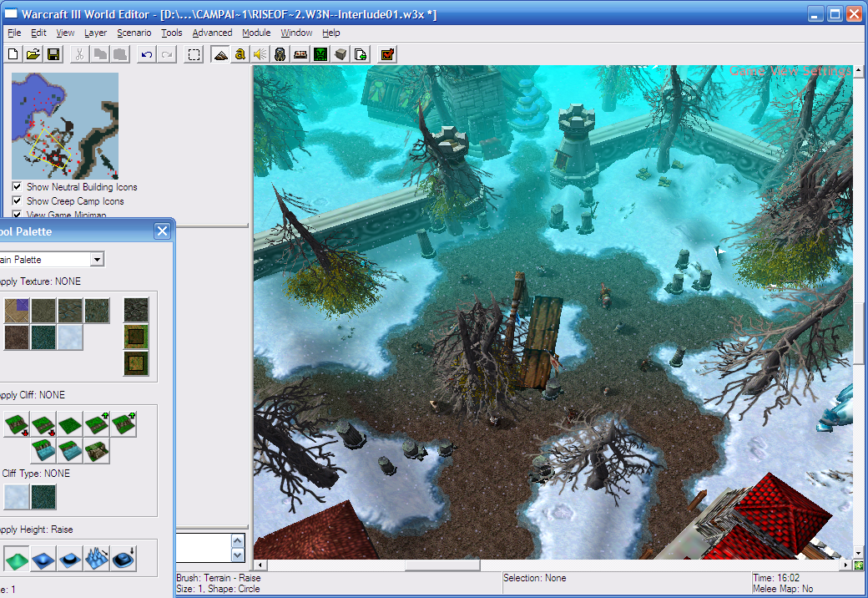Screen dimensions: 868x598
Task: Click 'Time: 16:02' in status bar
Action: pyautogui.click(x=776, y=577)
